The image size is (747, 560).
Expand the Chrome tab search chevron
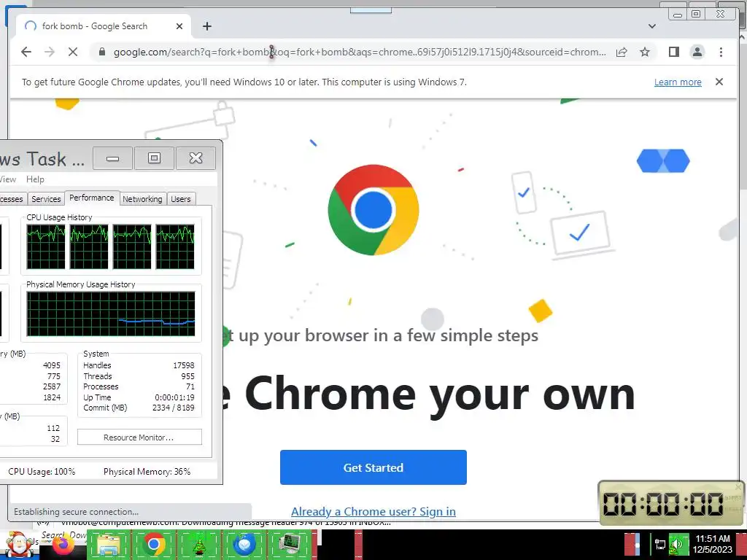651,26
